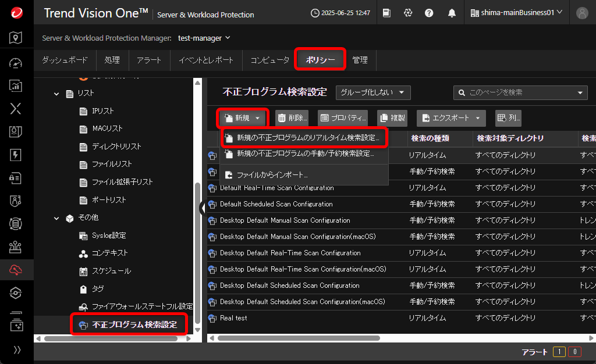Select Desktop Default Manual Scan Configuration(macOS) row
Screen dimensions: 596x364
pos(402,237)
